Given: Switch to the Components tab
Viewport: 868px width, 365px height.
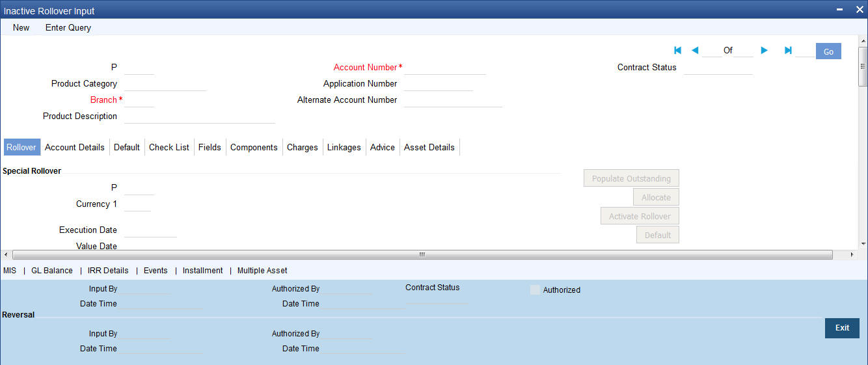Looking at the screenshot, I should click(254, 147).
